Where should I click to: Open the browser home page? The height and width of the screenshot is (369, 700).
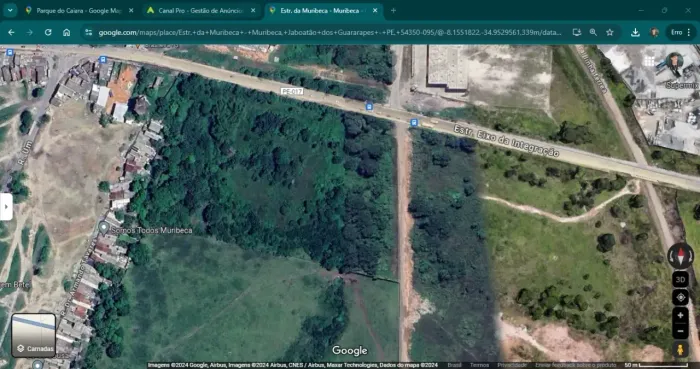(67, 32)
